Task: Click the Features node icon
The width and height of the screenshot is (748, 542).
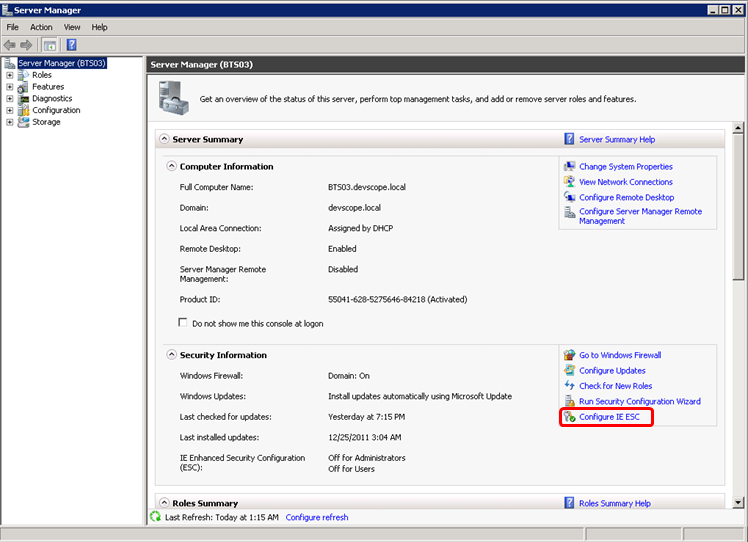Action: tap(23, 87)
